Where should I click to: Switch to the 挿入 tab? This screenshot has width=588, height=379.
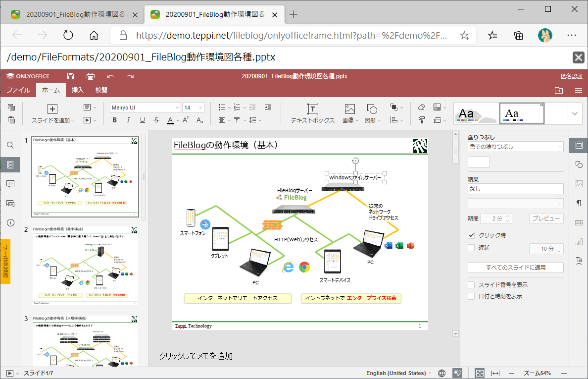click(78, 90)
